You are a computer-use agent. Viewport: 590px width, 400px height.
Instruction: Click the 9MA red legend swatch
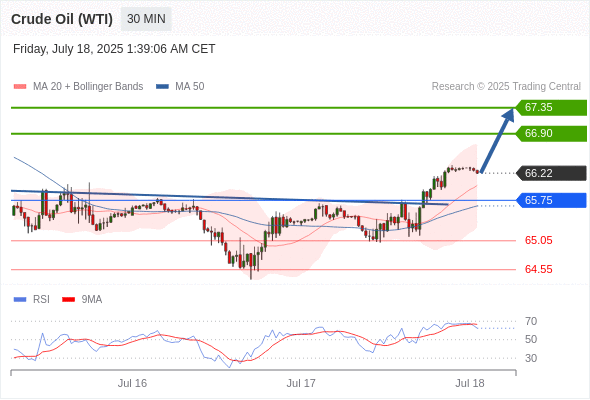[68, 300]
